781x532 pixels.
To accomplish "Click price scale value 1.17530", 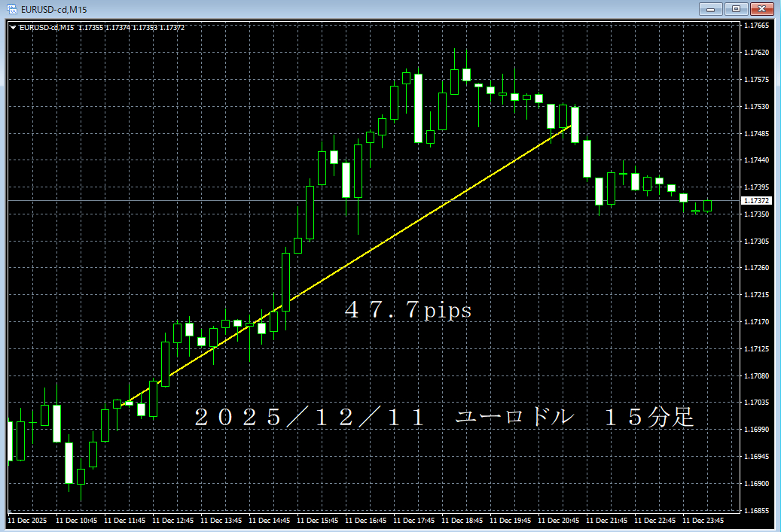I will (756, 107).
